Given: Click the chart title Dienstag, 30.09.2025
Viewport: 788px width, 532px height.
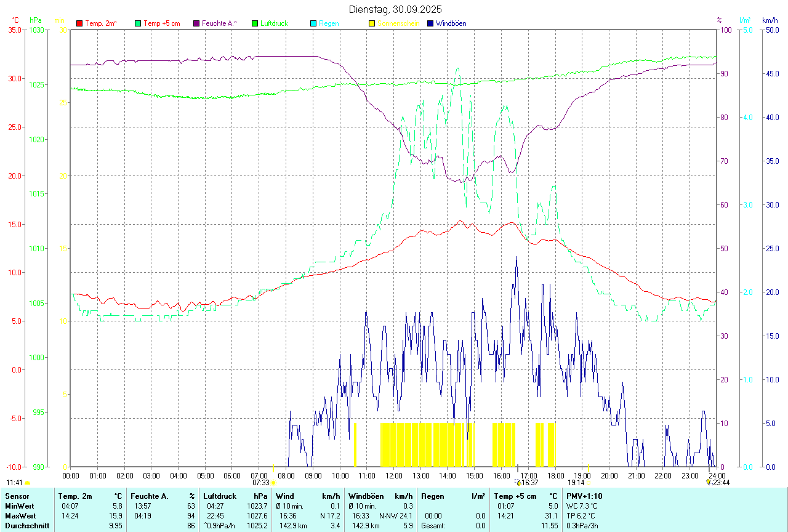Looking at the screenshot, I should [395, 9].
